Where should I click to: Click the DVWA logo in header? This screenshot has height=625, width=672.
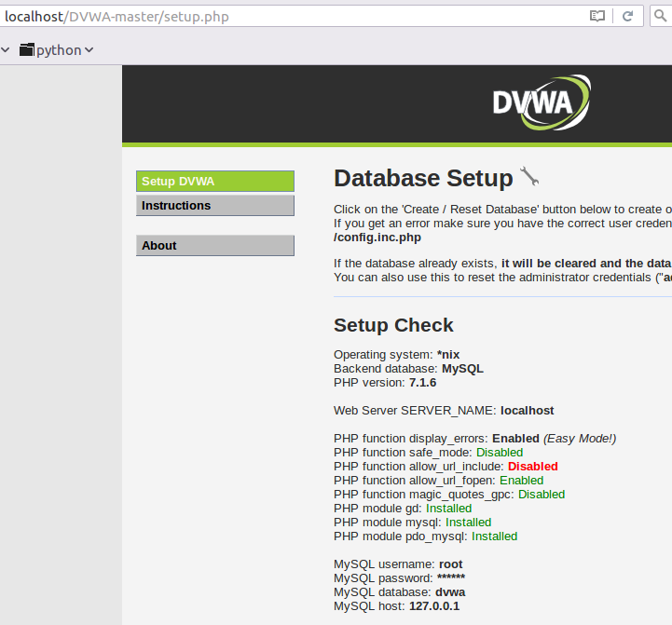(542, 102)
